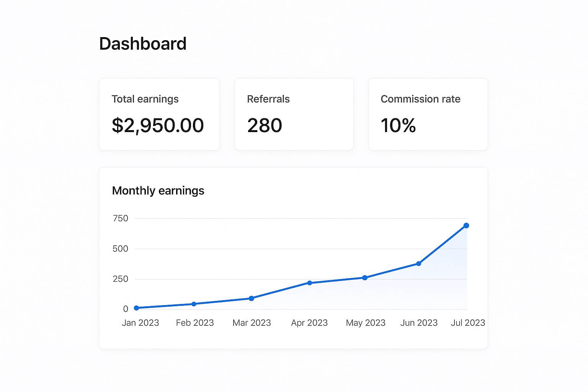The image size is (588, 392).
Task: Click the Monthly earnings chart title
Action: [158, 191]
